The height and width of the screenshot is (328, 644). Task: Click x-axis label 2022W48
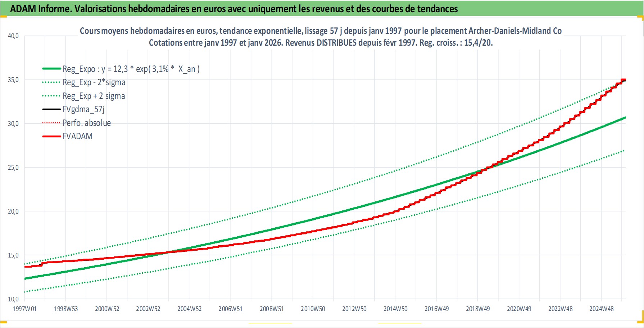560,309
